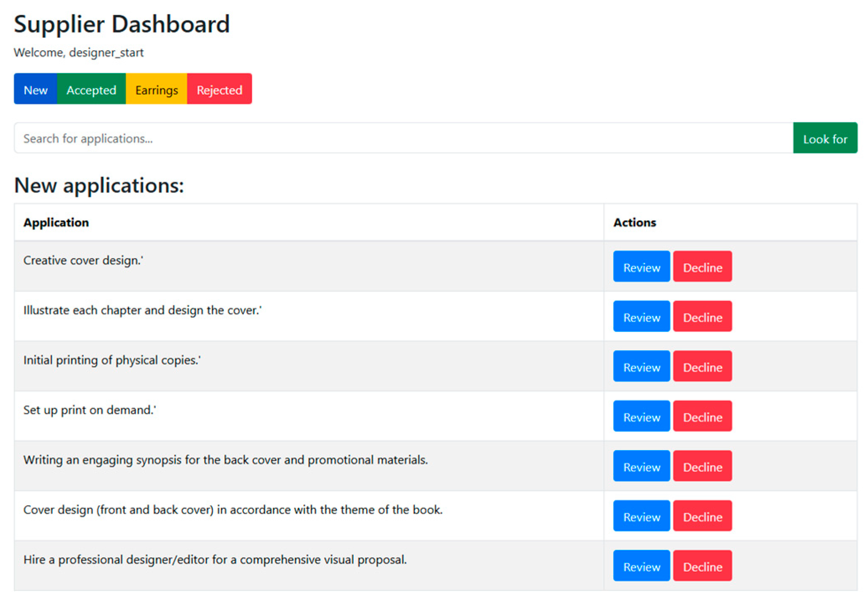
Task: Click the search for applications field
Action: point(403,138)
